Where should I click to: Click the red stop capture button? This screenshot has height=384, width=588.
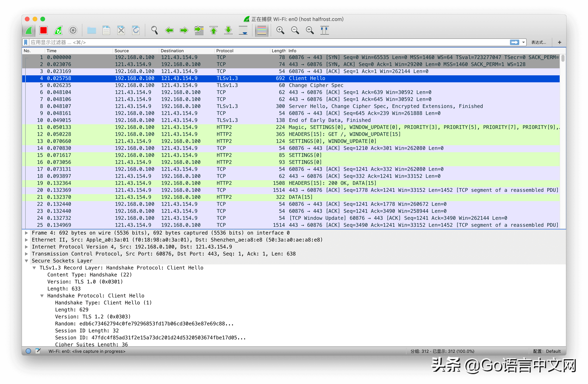tap(43, 30)
